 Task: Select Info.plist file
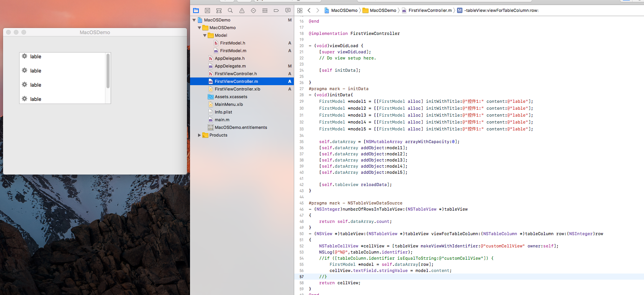point(223,112)
